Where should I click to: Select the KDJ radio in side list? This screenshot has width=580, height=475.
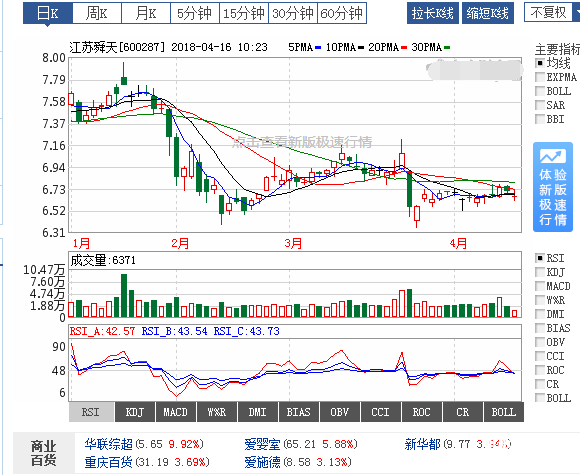(x=540, y=272)
